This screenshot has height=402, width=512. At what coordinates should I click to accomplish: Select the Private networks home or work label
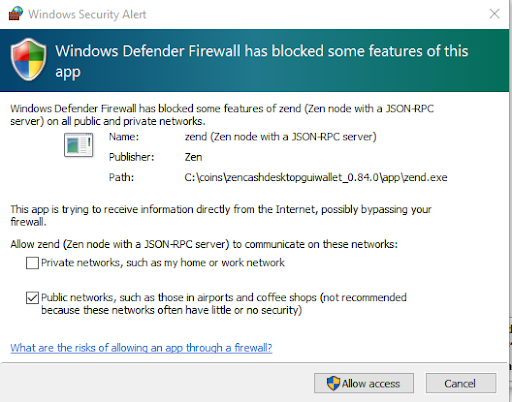163,263
